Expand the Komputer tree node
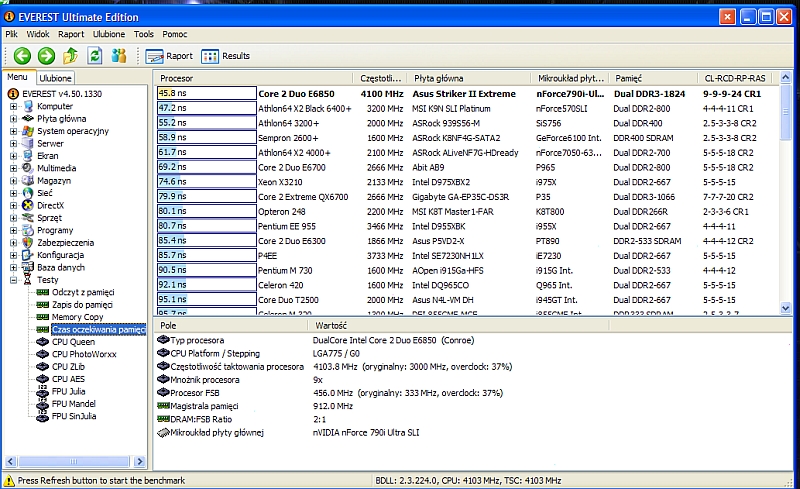800x489 pixels. (x=13, y=106)
